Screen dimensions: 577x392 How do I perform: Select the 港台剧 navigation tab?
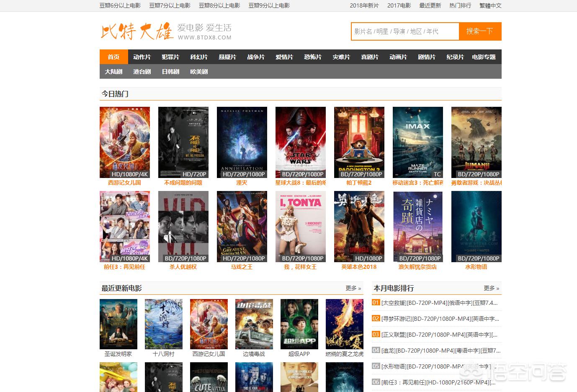coord(142,72)
